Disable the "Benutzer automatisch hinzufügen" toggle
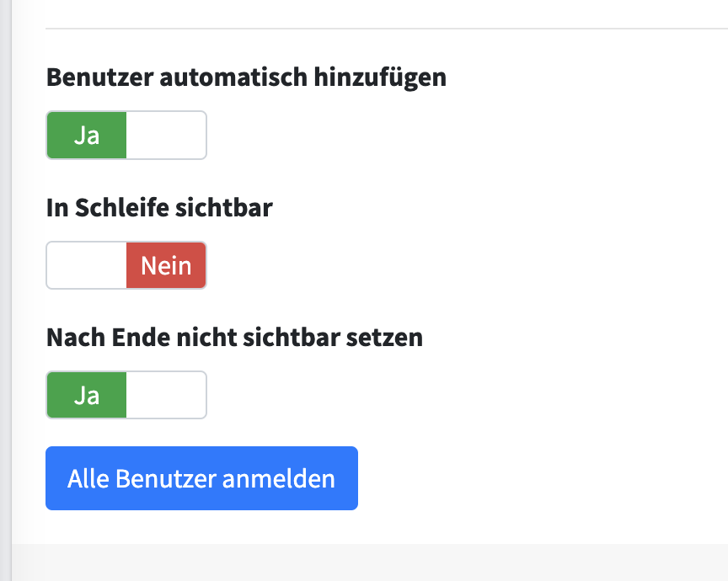728x581 pixels. point(126,135)
